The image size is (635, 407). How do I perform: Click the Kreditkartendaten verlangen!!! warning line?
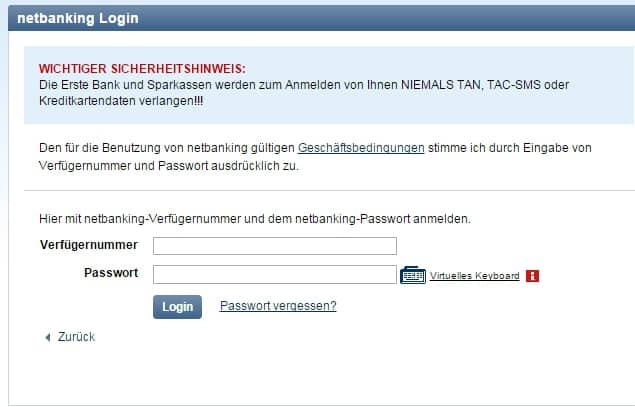pos(121,101)
